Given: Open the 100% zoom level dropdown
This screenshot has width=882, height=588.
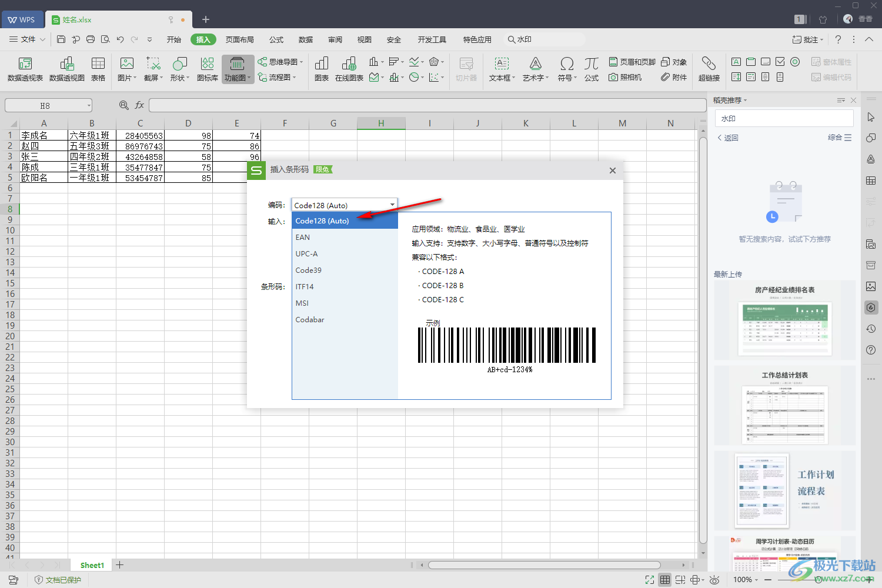Looking at the screenshot, I should point(746,580).
